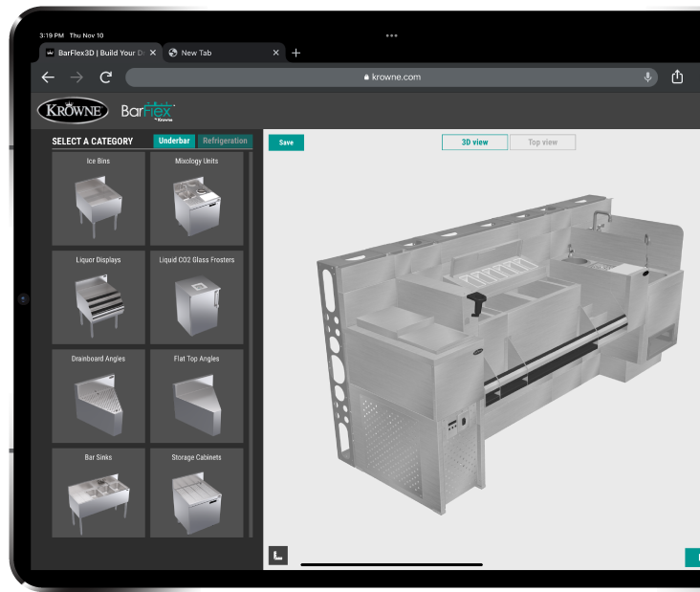Select the Mixology Units thumbnail
This screenshot has width=700, height=592.
pos(196,198)
